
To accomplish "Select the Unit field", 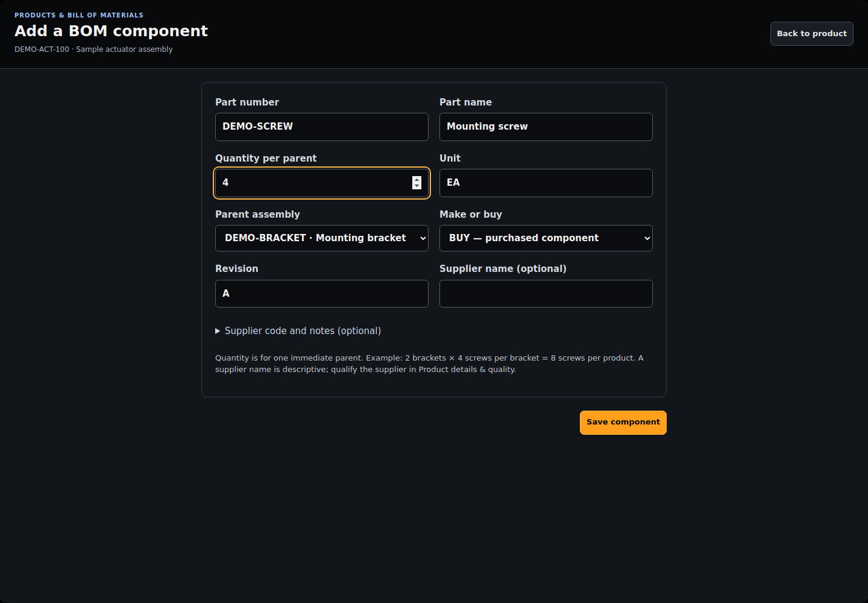I will point(546,183).
